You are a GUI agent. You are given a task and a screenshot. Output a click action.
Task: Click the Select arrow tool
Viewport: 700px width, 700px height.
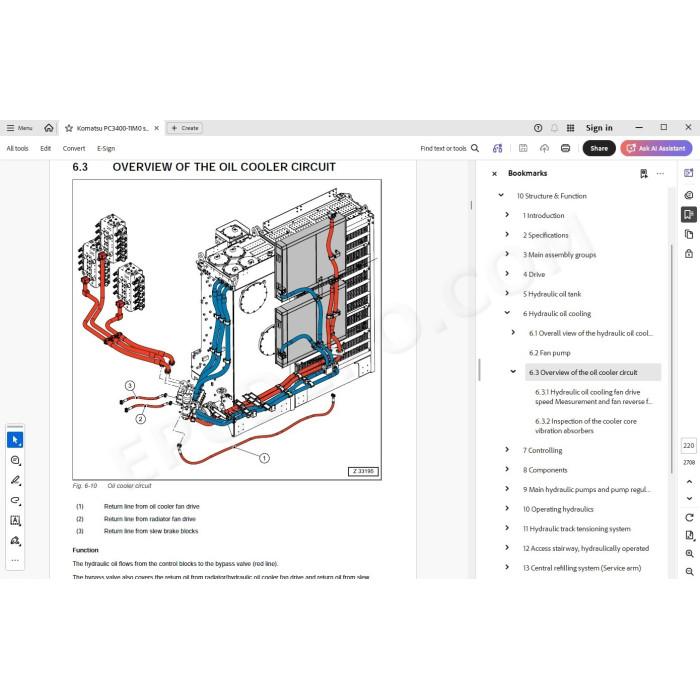click(x=15, y=440)
